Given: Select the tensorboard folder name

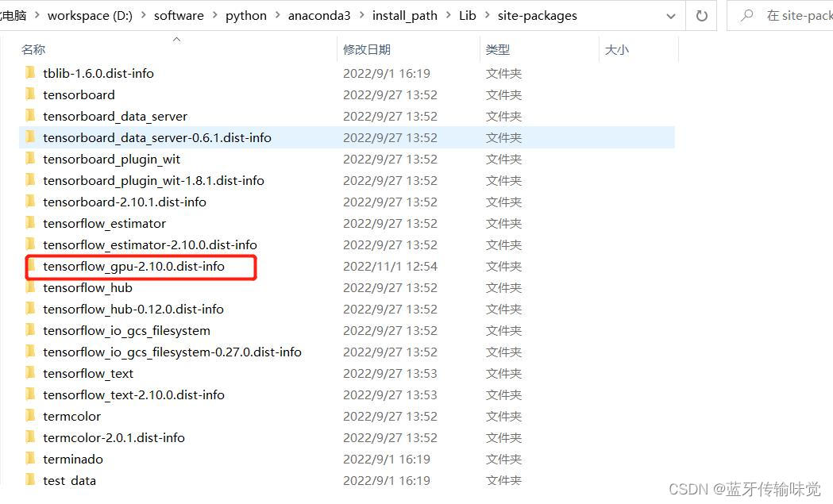Looking at the screenshot, I should 79,94.
